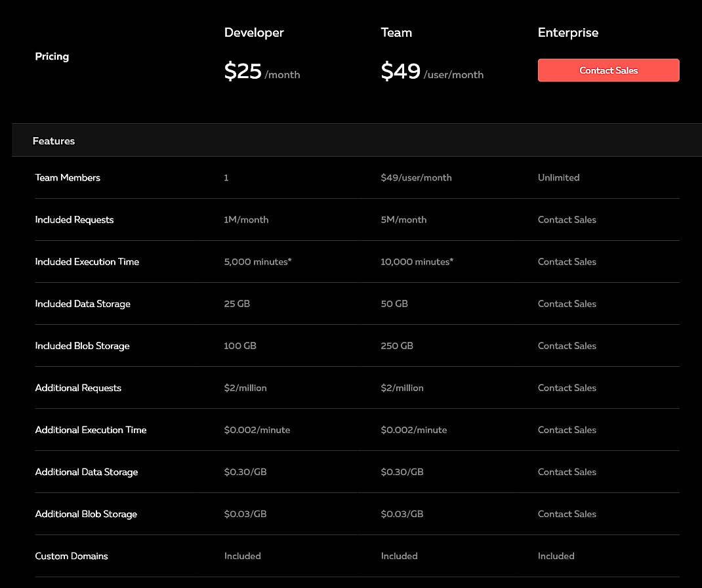The height and width of the screenshot is (588, 702).
Task: Click the Unlimited value for Enterprise
Action: (558, 178)
